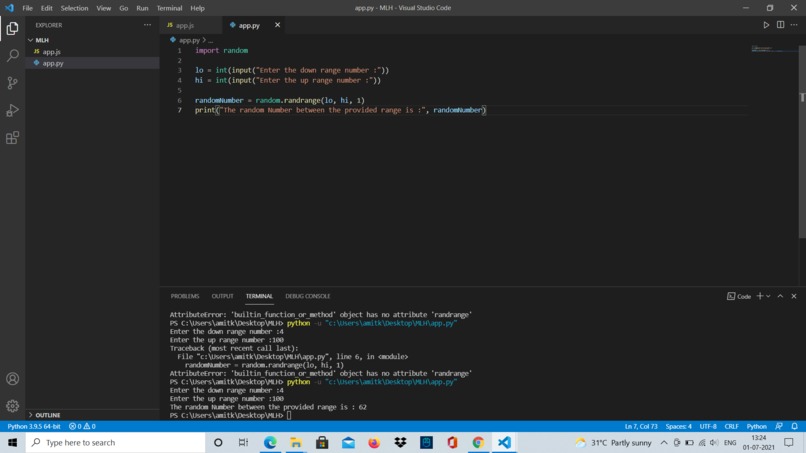Change the Python language mode
The height and width of the screenshot is (453, 806).
(756, 426)
